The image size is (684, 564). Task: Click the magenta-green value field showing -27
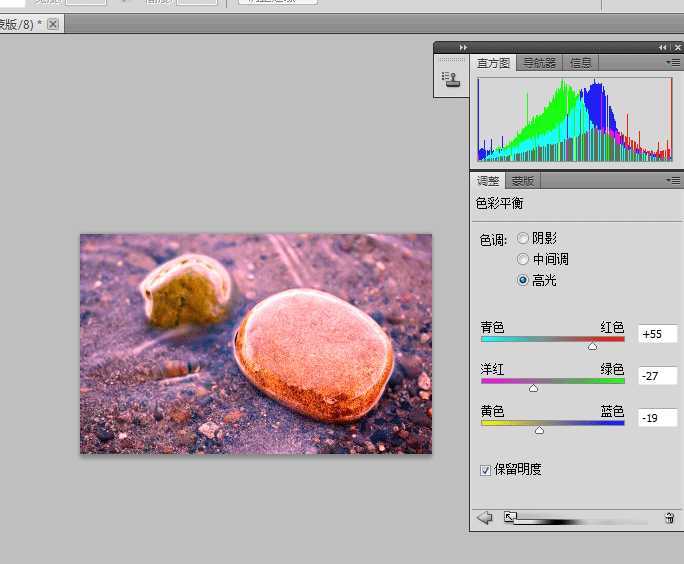[658, 376]
